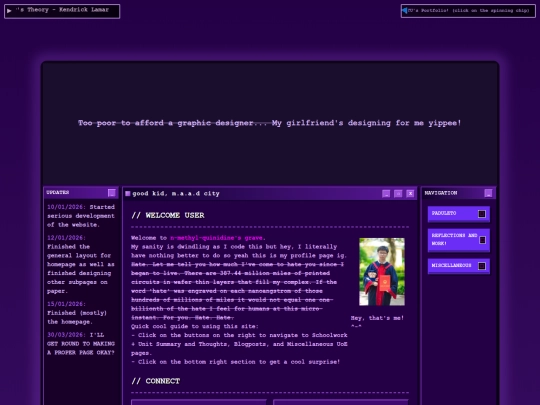The width and height of the screenshot is (540, 405).
Task: Click the graduation photo thumbnail
Action: pos(382,272)
